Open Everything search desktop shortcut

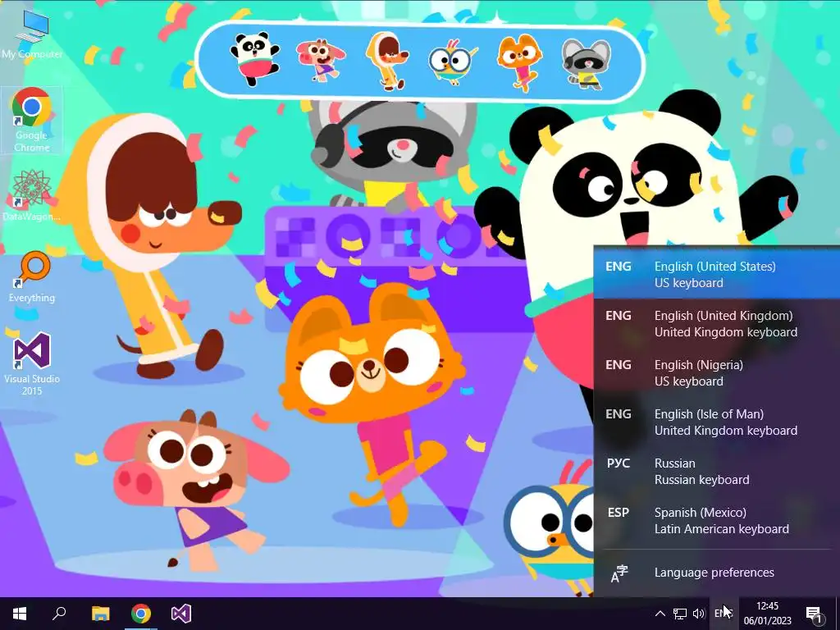[32, 277]
